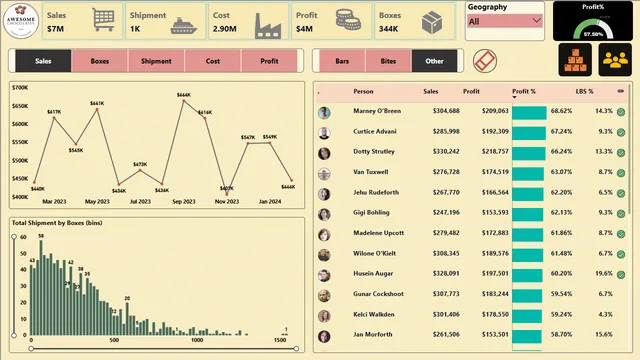This screenshot has height=360, width=640.
Task: Open the orange stacked boxes page icon
Action: click(575, 60)
